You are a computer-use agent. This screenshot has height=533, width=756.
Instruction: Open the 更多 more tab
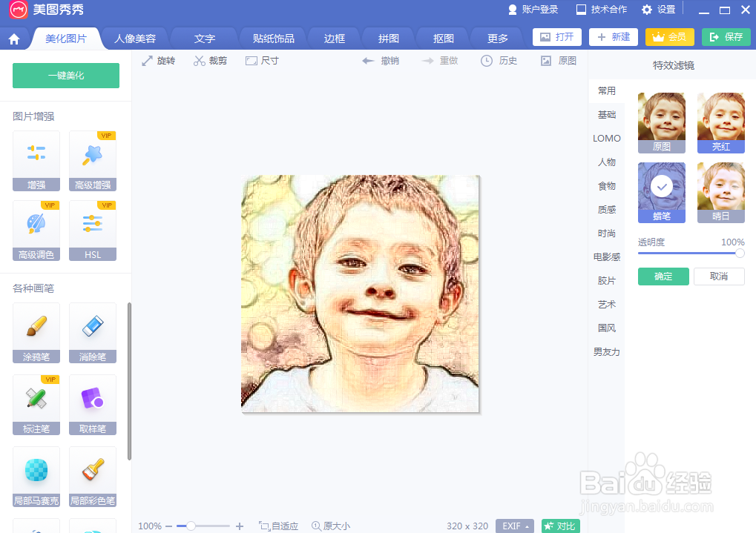pos(498,39)
